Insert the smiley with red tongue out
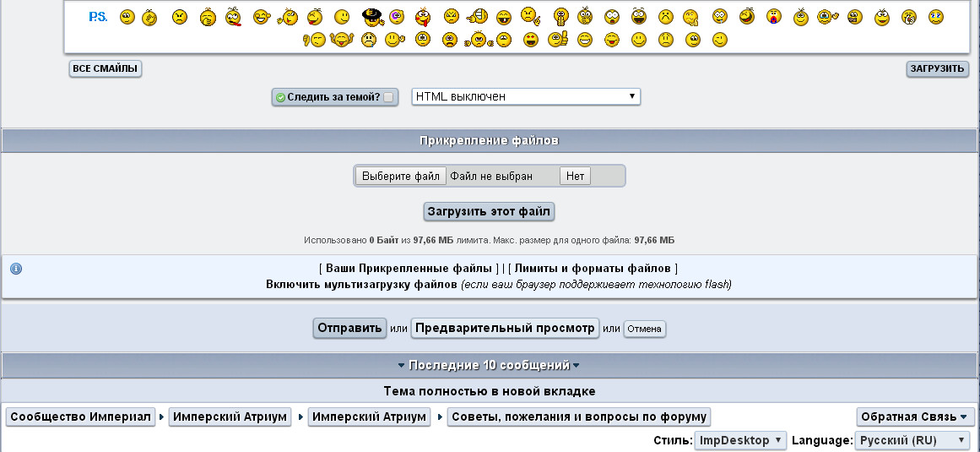 [423, 17]
